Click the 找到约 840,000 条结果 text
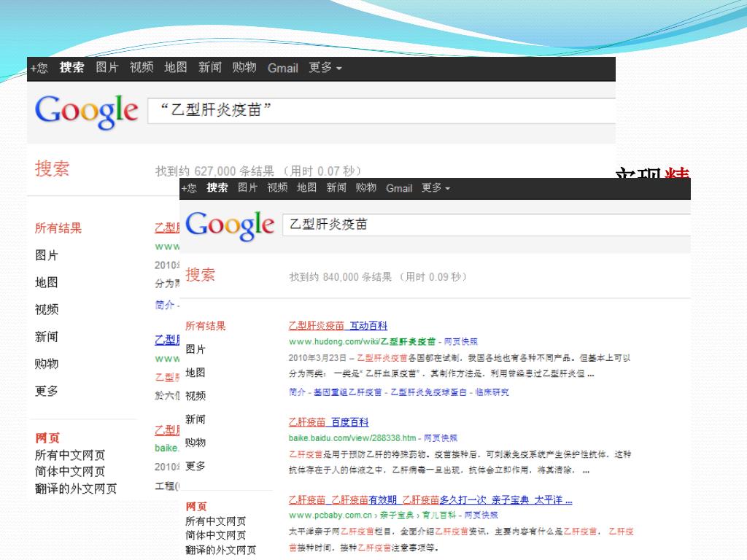The height and width of the screenshot is (560, 747). coord(341,277)
